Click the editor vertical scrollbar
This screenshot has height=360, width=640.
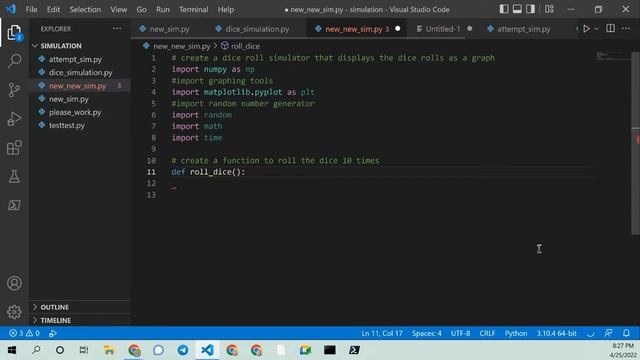pos(636,143)
